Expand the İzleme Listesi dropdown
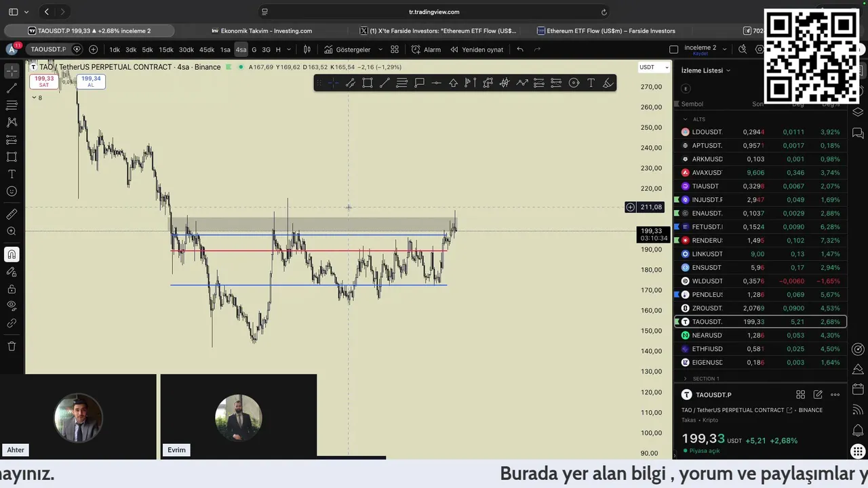This screenshot has height=488, width=868. coord(706,70)
